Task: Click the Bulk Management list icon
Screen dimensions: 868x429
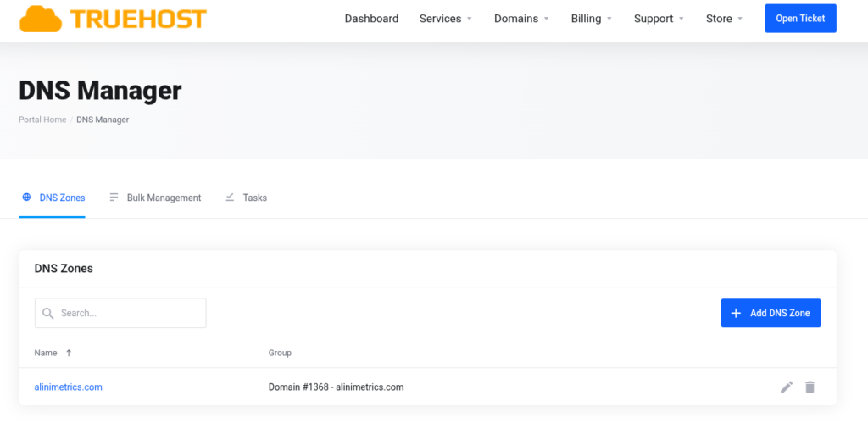Action: pyautogui.click(x=114, y=198)
